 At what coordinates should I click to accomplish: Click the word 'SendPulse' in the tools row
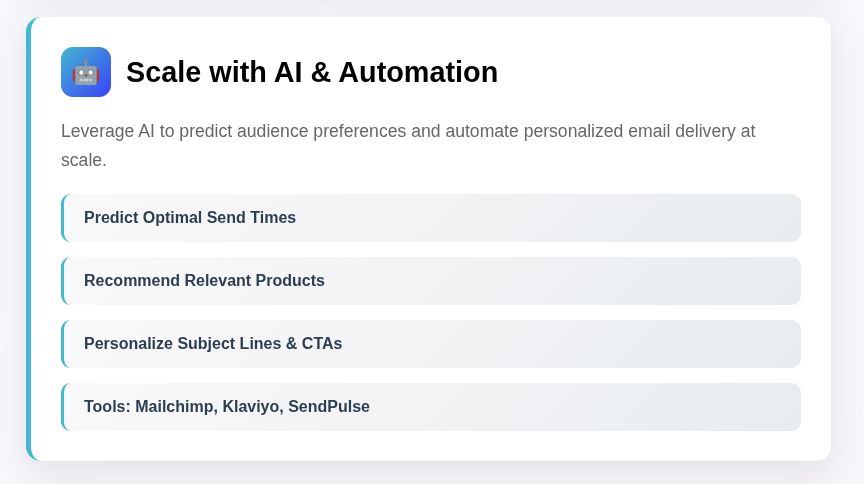coord(329,407)
